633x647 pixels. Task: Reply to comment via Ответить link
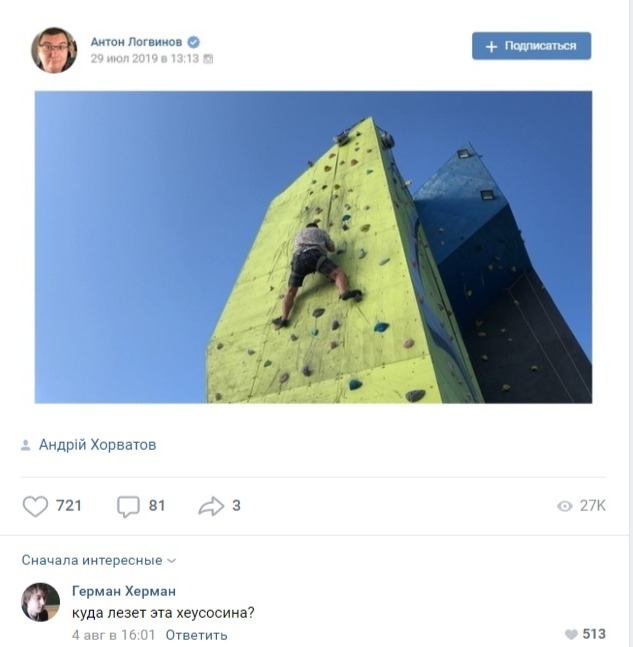click(x=196, y=635)
